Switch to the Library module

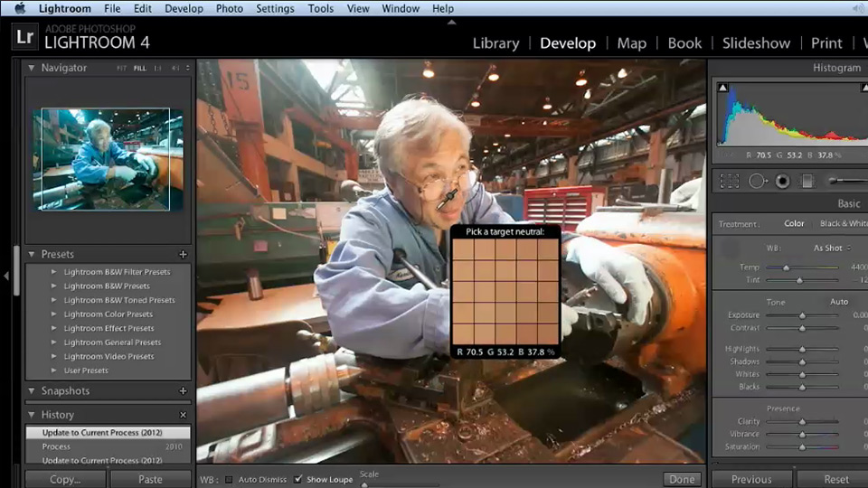click(x=496, y=43)
